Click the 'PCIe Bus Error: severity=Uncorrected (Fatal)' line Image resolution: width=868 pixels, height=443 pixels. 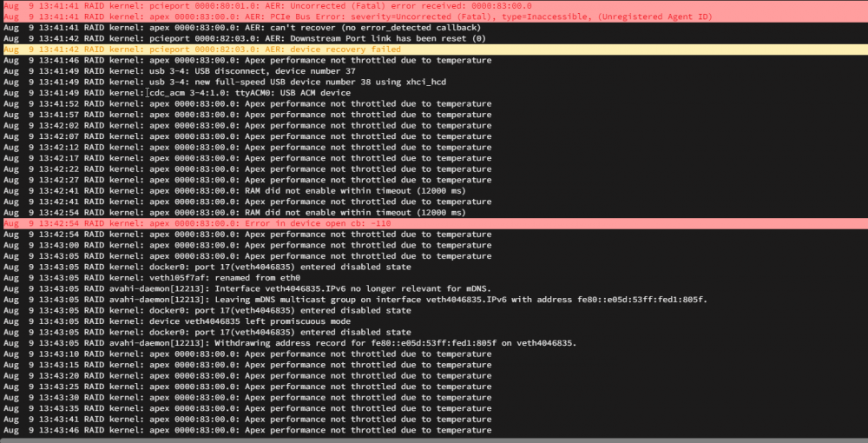(x=434, y=17)
